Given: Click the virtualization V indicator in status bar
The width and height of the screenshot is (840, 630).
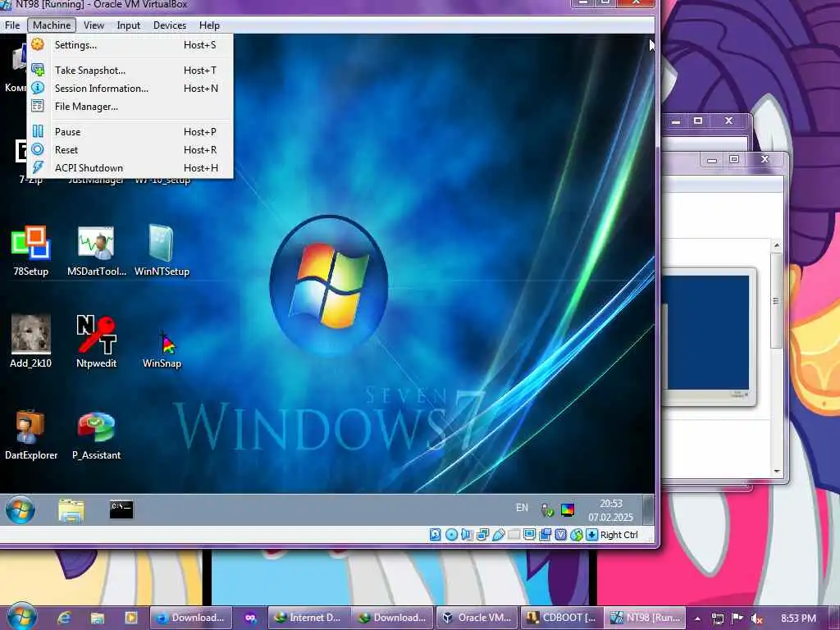Looking at the screenshot, I should click(561, 535).
